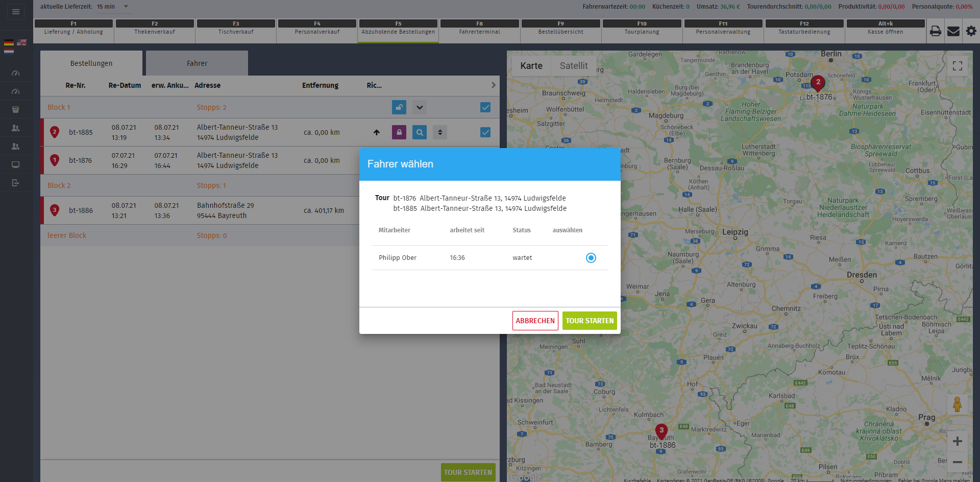Viewport: 980px width, 482px height.
Task: Open F3 Tischverkauf
Action: click(x=236, y=31)
